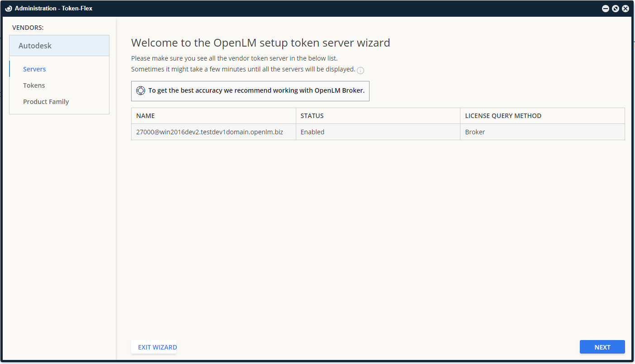Go to the Product Family section
635x364 pixels.
(46, 102)
